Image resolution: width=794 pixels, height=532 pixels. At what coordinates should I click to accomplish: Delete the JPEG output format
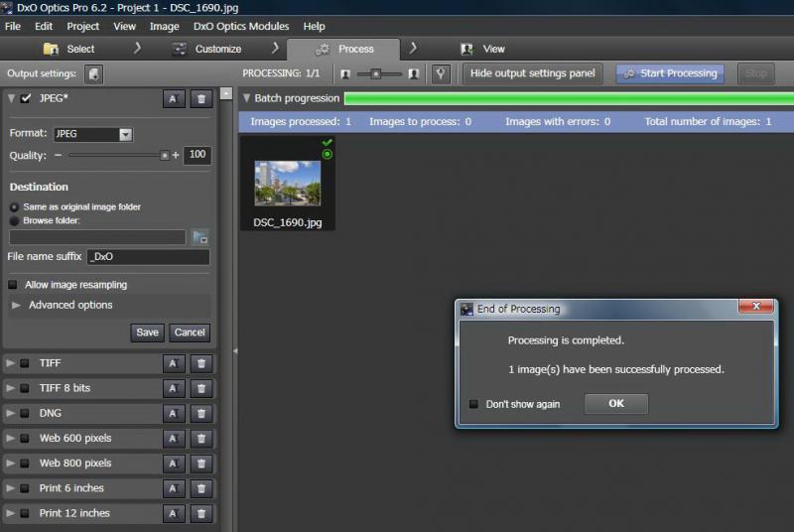click(x=201, y=98)
